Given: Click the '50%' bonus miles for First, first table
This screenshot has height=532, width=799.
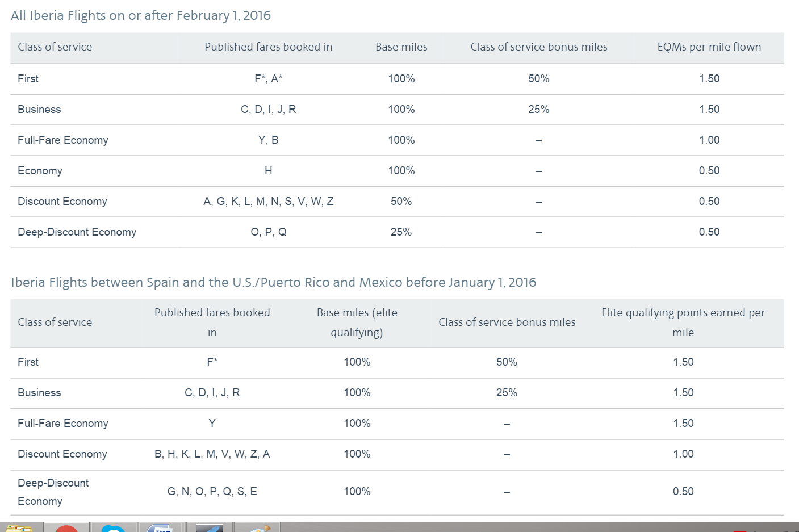Looking at the screenshot, I should pos(539,79).
